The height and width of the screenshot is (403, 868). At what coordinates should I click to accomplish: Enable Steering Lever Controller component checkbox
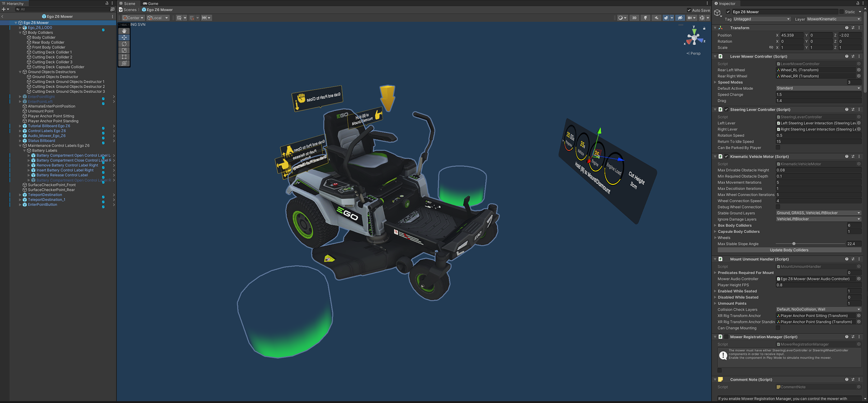click(x=726, y=110)
